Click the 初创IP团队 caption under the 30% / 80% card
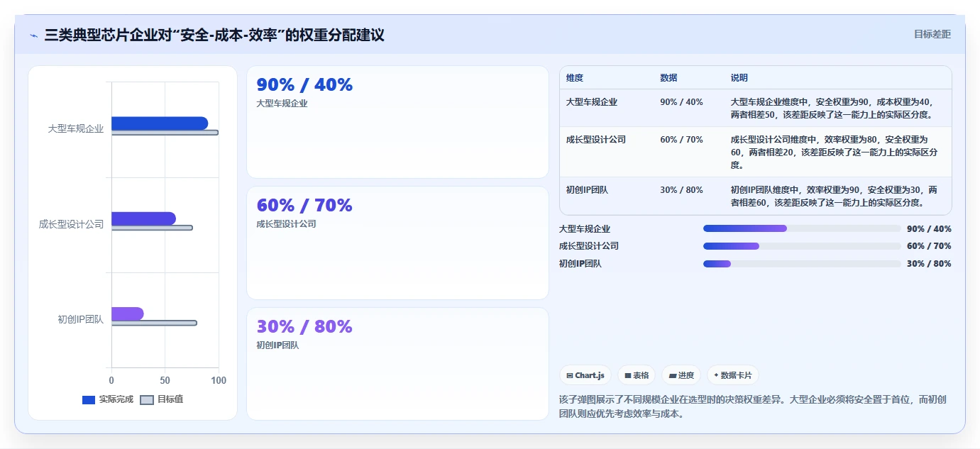This screenshot has height=449, width=980. 277,345
